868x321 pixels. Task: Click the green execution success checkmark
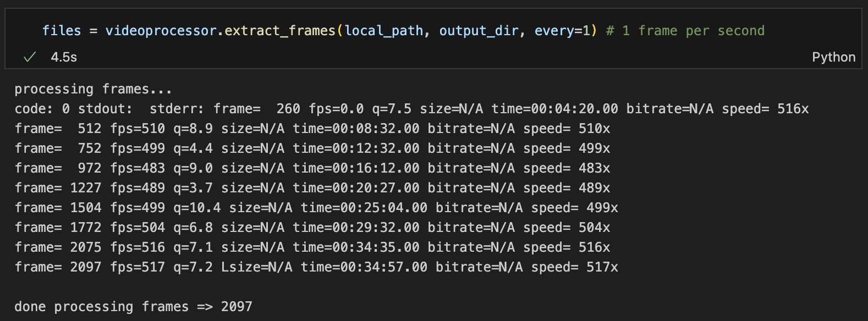(30, 57)
